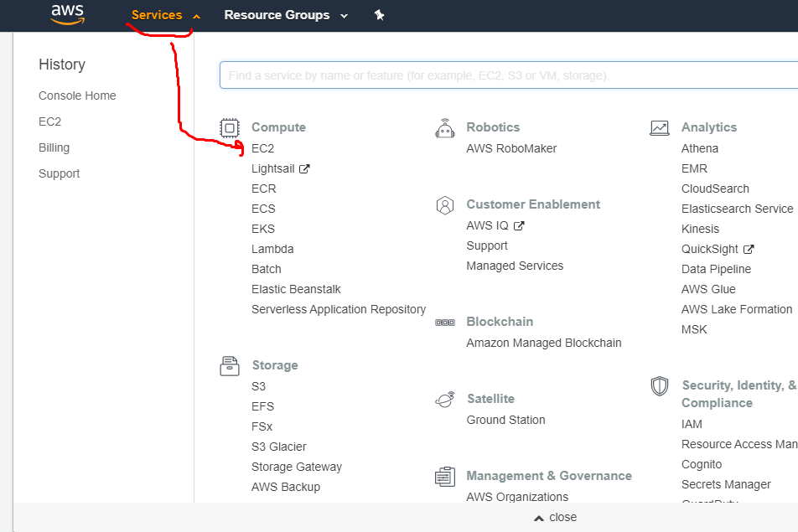This screenshot has height=532, width=798.
Task: Open EC2 under the Compute category
Action: click(x=262, y=148)
